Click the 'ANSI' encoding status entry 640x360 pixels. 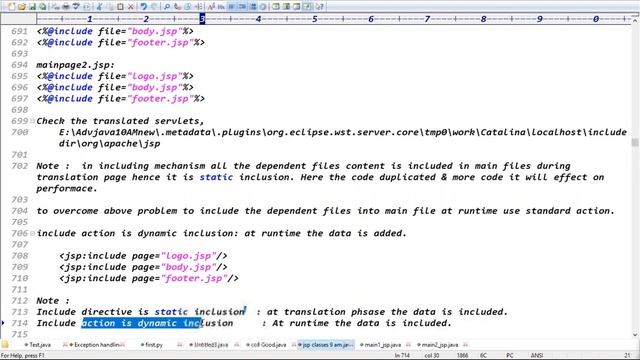[x=537, y=356]
